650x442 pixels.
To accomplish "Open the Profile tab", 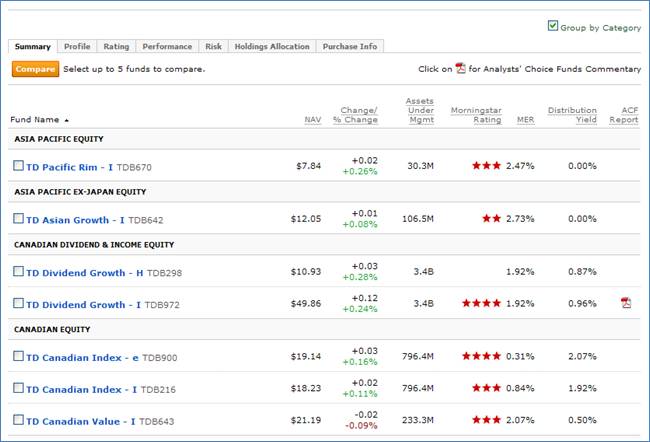I will [x=77, y=46].
